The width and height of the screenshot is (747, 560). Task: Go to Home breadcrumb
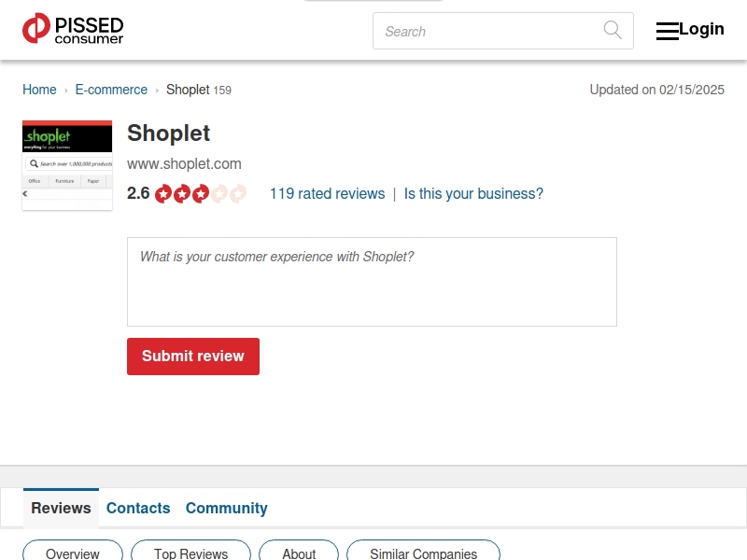click(39, 90)
